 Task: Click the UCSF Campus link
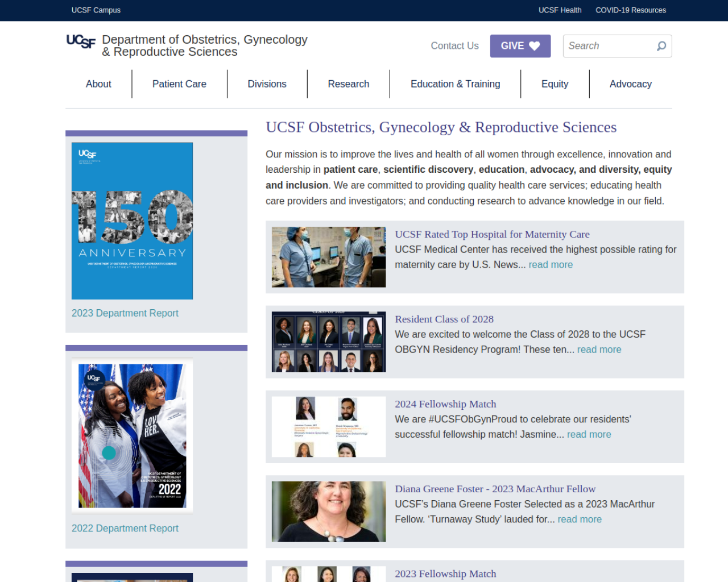tap(96, 10)
